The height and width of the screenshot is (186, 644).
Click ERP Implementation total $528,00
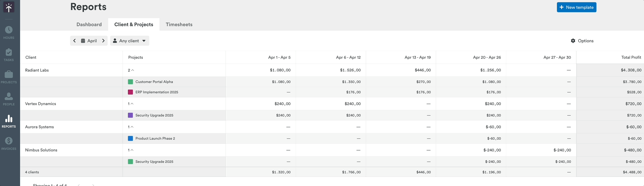tap(634, 92)
